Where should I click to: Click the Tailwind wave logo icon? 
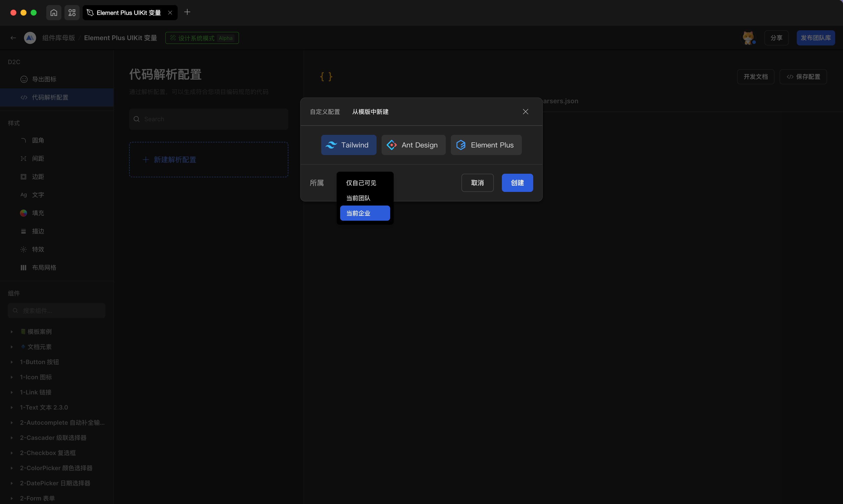point(331,145)
